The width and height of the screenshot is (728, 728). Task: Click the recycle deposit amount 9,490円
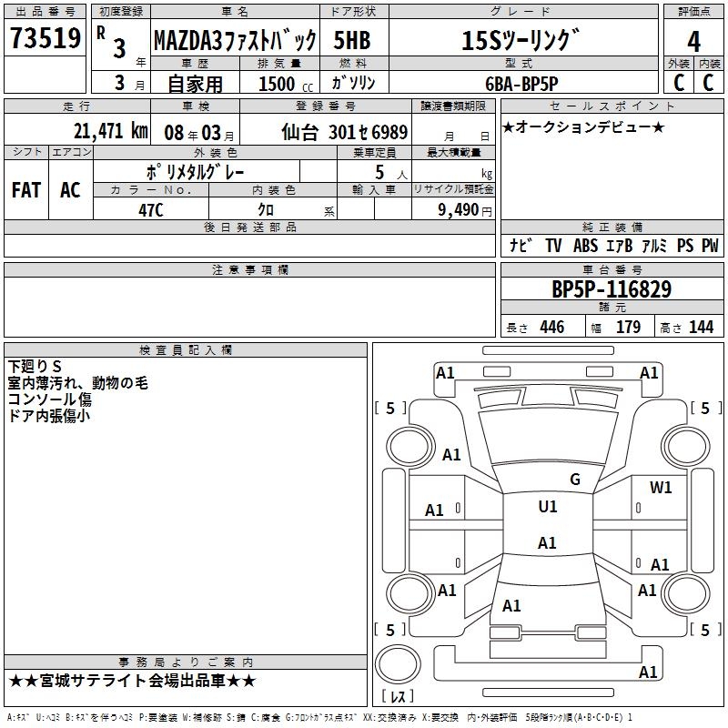pos(464,209)
